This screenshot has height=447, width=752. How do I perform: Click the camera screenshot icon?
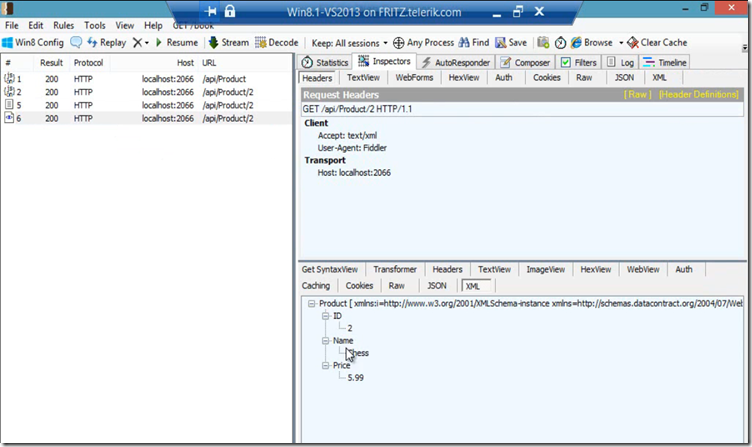point(543,43)
